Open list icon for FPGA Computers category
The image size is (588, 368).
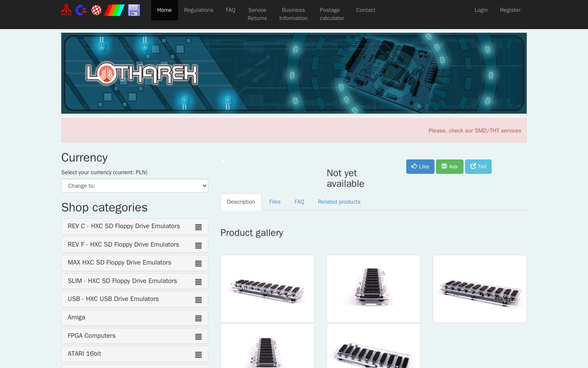point(198,337)
